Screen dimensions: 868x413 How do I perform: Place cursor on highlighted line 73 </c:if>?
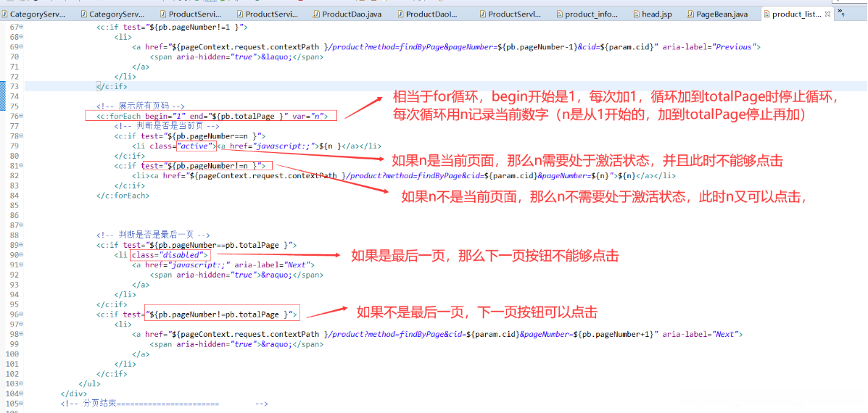click(x=111, y=87)
